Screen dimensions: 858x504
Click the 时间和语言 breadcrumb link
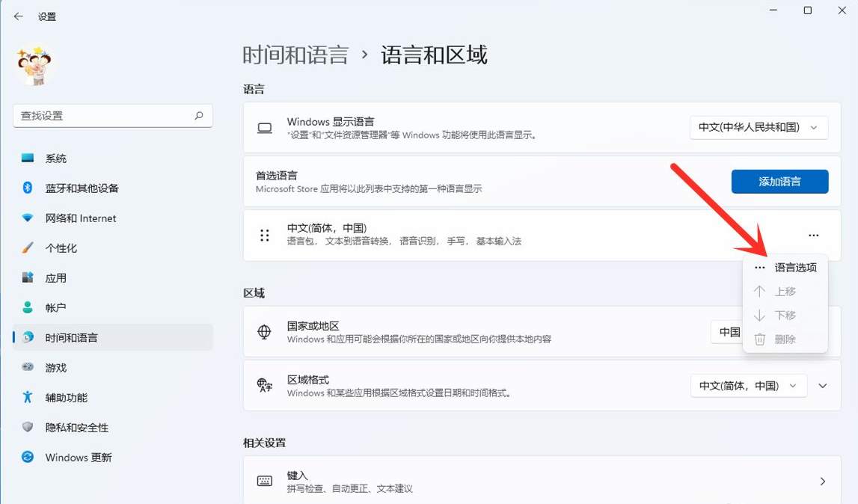pyautogui.click(x=295, y=55)
